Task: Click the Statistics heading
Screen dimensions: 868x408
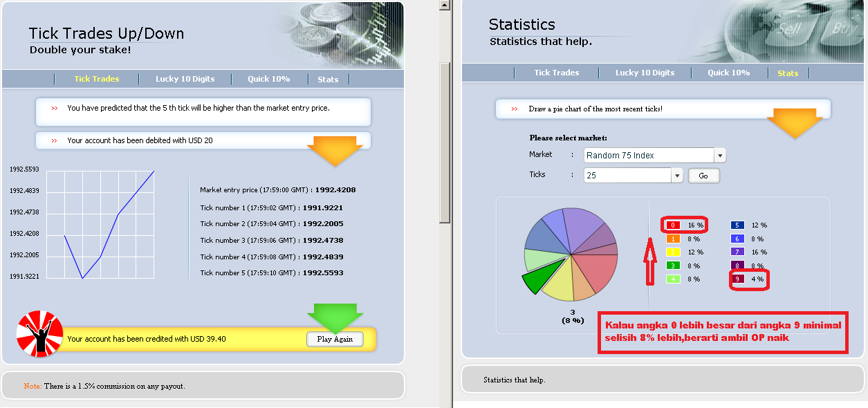Action: click(x=521, y=24)
